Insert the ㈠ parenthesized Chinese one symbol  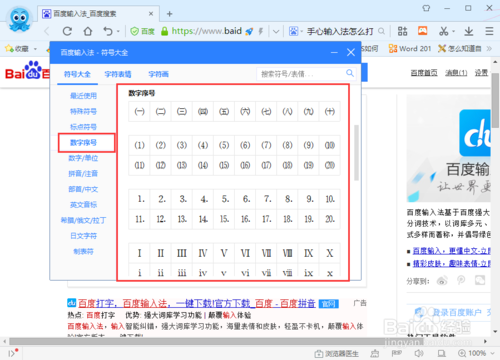click(x=139, y=111)
